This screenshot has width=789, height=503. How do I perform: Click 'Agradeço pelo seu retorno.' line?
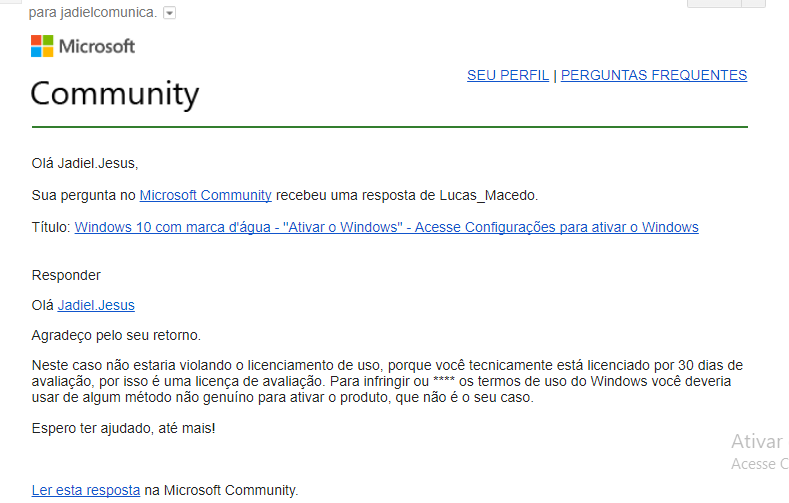[116, 336]
